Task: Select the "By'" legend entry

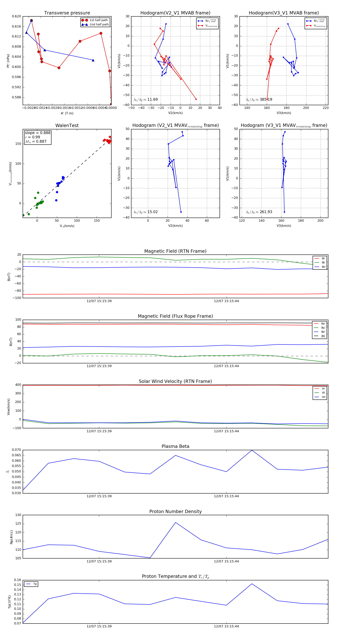Action: [320, 328]
